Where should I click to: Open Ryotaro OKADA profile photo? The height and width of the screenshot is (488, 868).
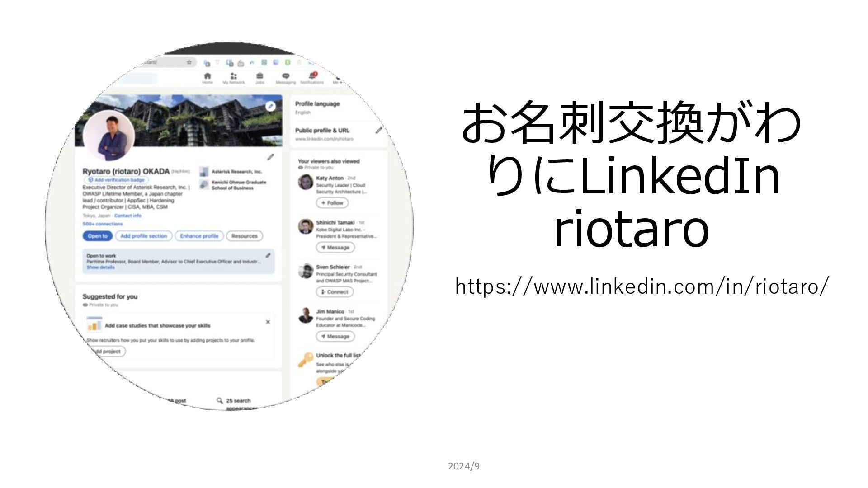pos(108,136)
